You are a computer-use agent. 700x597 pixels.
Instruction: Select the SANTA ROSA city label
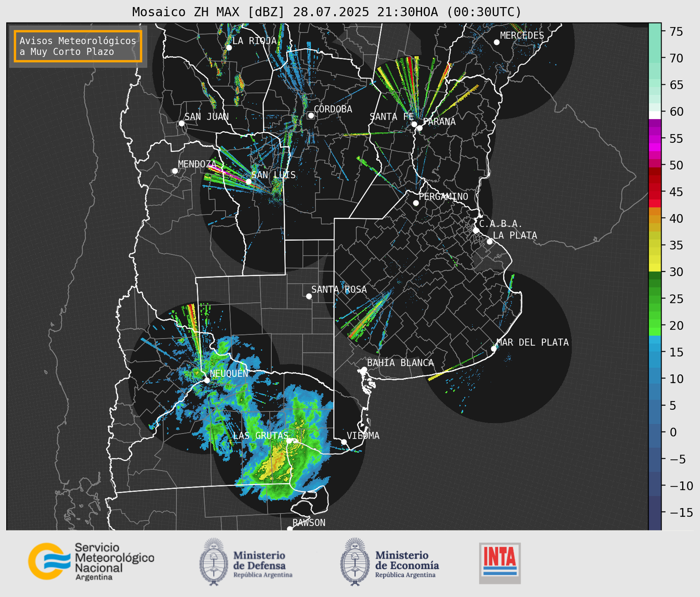pos(339,290)
